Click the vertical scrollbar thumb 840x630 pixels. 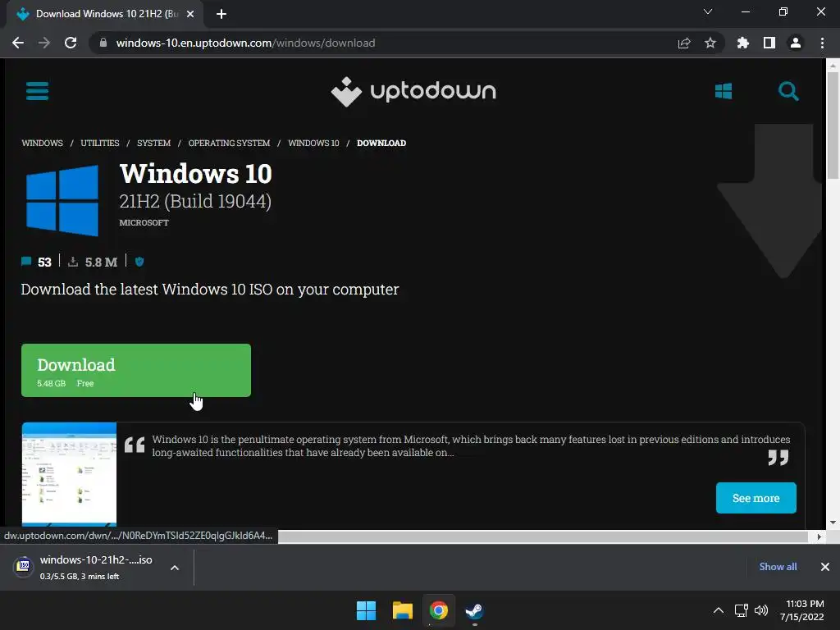point(833,125)
